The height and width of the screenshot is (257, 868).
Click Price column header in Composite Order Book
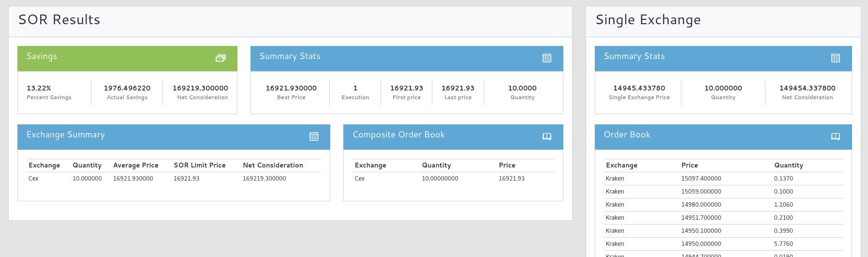click(507, 165)
